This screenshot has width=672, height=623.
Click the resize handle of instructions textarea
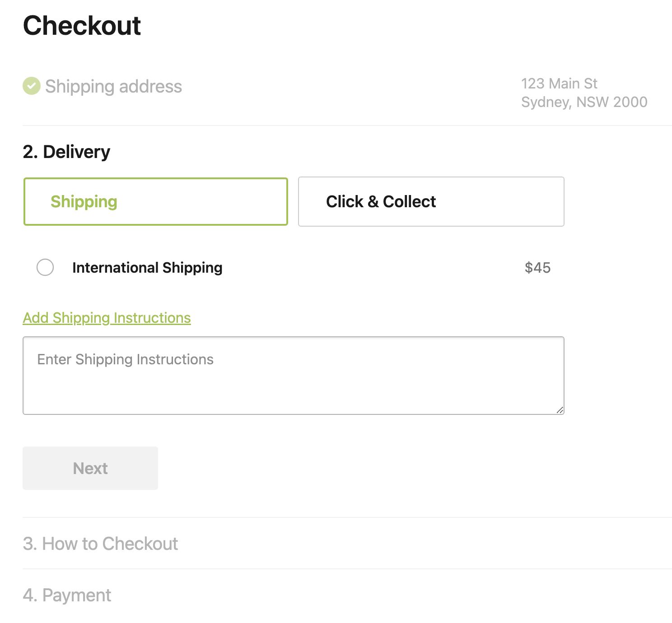(x=560, y=410)
